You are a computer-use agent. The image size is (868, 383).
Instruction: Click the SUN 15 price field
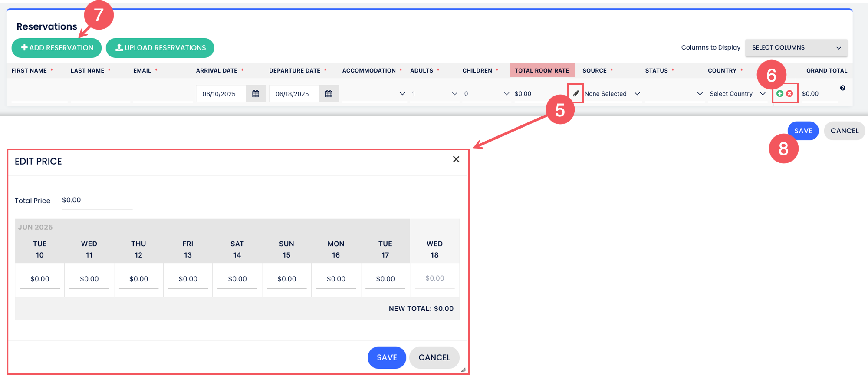(287, 279)
